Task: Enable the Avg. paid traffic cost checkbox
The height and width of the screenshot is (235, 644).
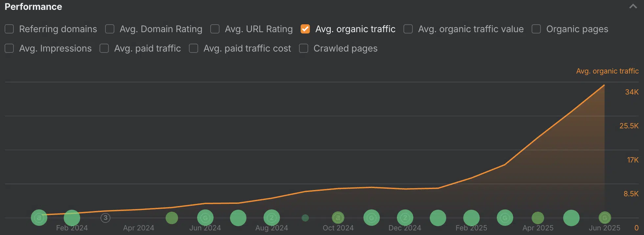Action: coord(194,48)
